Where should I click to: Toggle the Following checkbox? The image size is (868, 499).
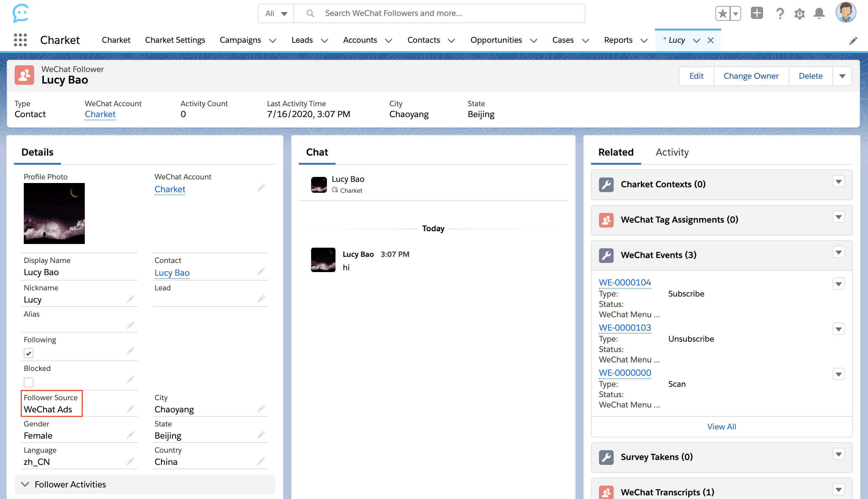pyautogui.click(x=29, y=353)
